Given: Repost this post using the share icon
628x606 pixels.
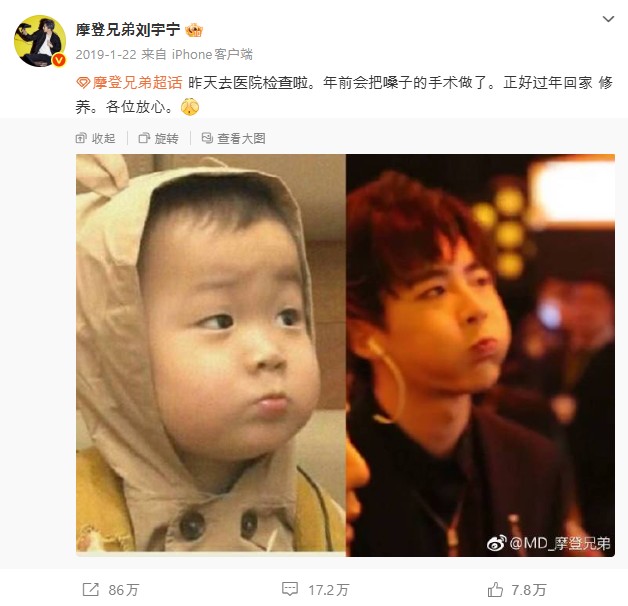Looking at the screenshot, I should [x=91, y=590].
